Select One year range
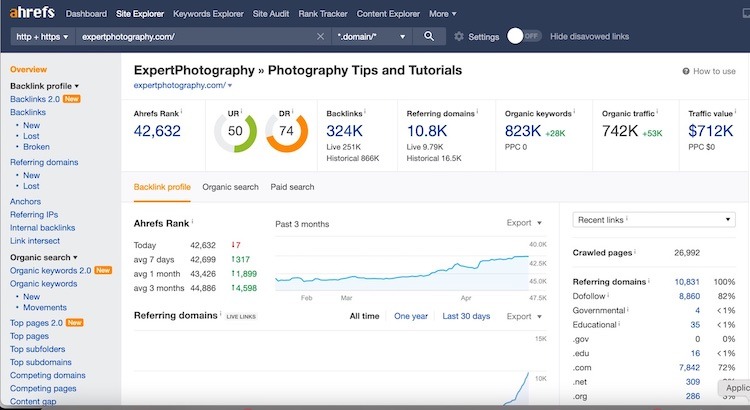The width and height of the screenshot is (750, 410). pos(411,316)
